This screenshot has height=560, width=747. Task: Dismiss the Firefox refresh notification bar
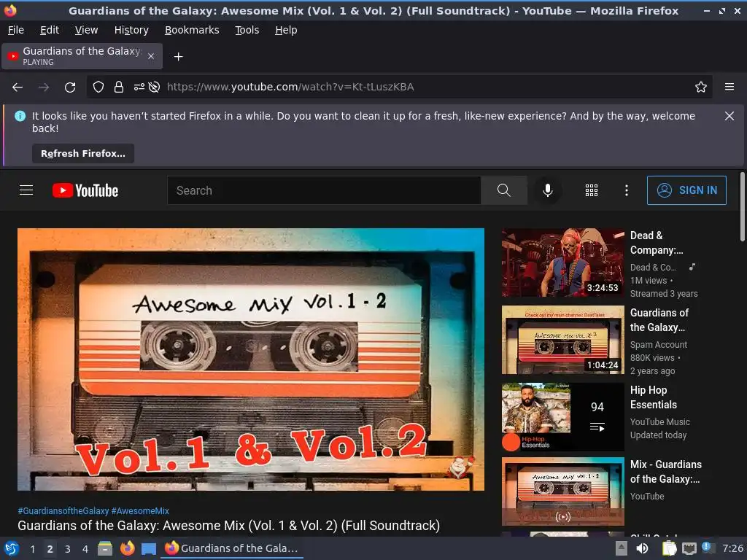pyautogui.click(x=729, y=116)
